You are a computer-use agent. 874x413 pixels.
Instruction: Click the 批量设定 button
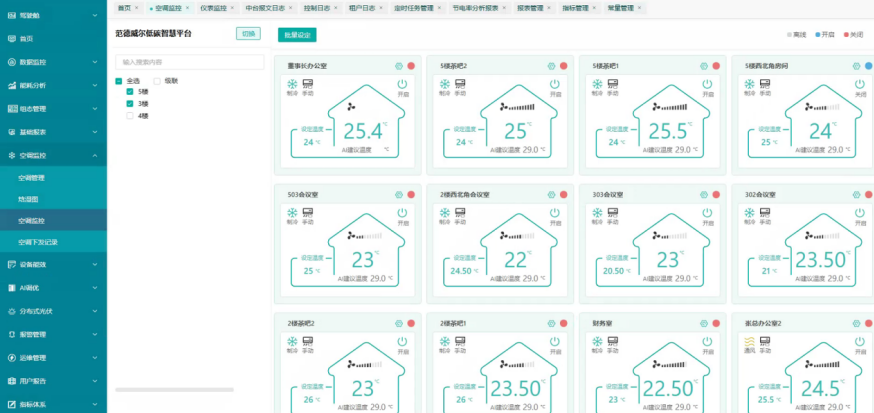pyautogui.click(x=297, y=34)
